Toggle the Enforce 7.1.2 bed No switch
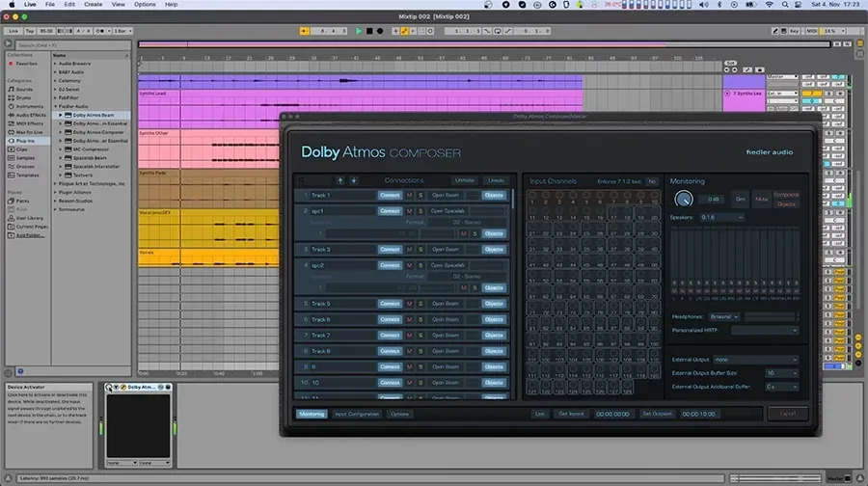Screen dimensions: 868x486 pos(652,181)
